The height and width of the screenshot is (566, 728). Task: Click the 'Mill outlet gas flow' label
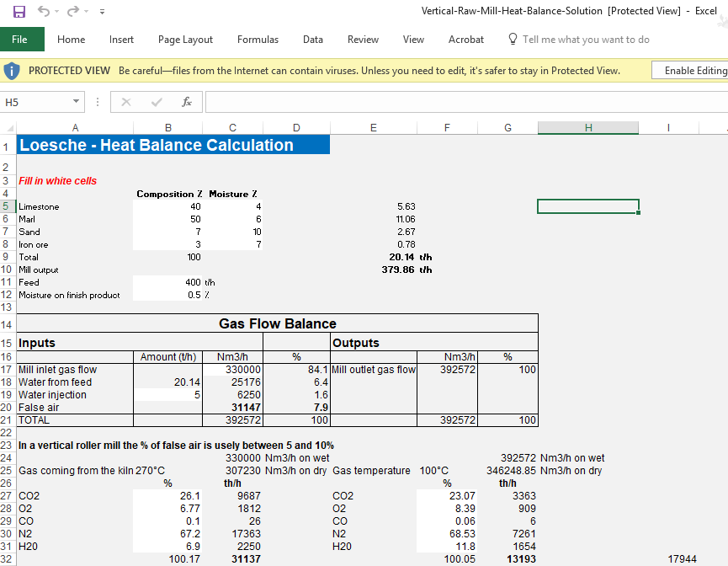tap(374, 370)
